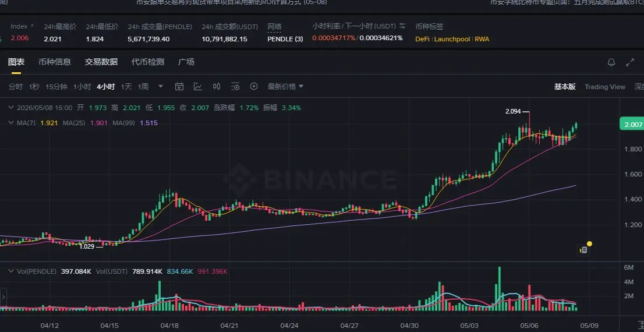This screenshot has width=644, height=332.
Task: Click the MA(7) value 1.921
Action: [x=49, y=123]
